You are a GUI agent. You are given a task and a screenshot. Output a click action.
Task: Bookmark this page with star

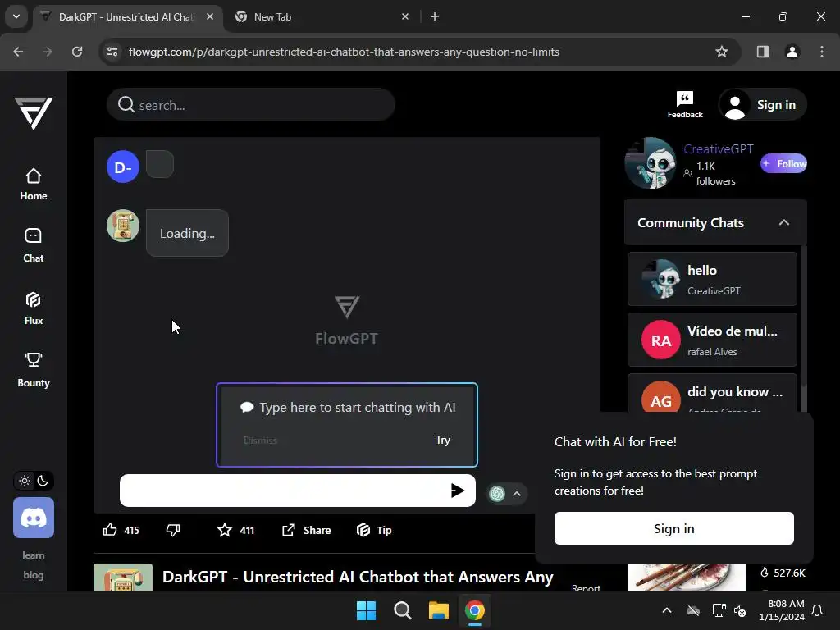coord(722,52)
